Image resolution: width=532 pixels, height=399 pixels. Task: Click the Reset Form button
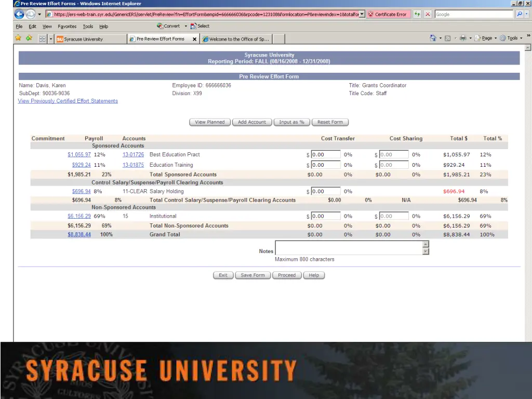pyautogui.click(x=330, y=122)
